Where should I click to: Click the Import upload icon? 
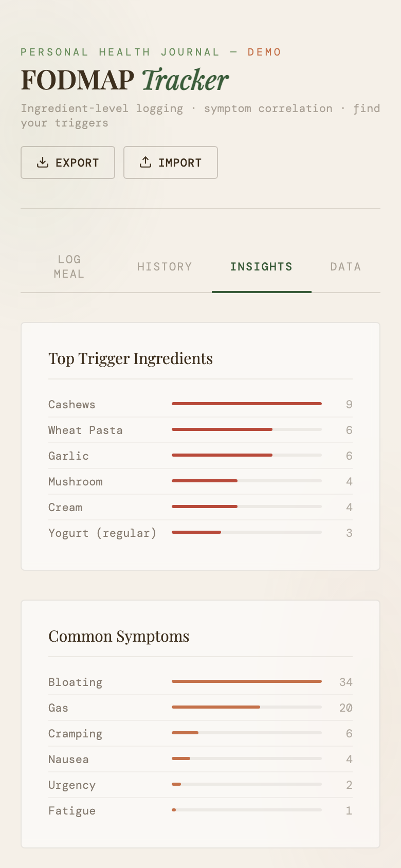coord(145,162)
